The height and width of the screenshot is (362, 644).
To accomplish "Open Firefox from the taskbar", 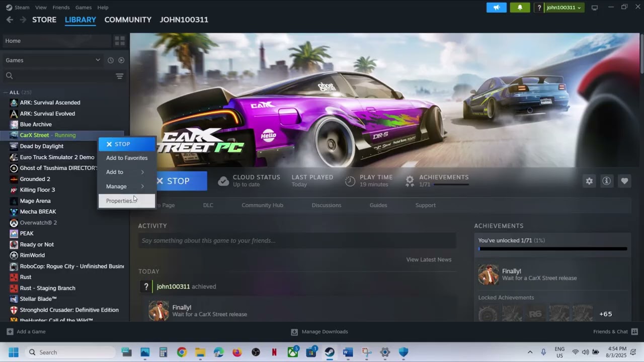I will pos(237,352).
